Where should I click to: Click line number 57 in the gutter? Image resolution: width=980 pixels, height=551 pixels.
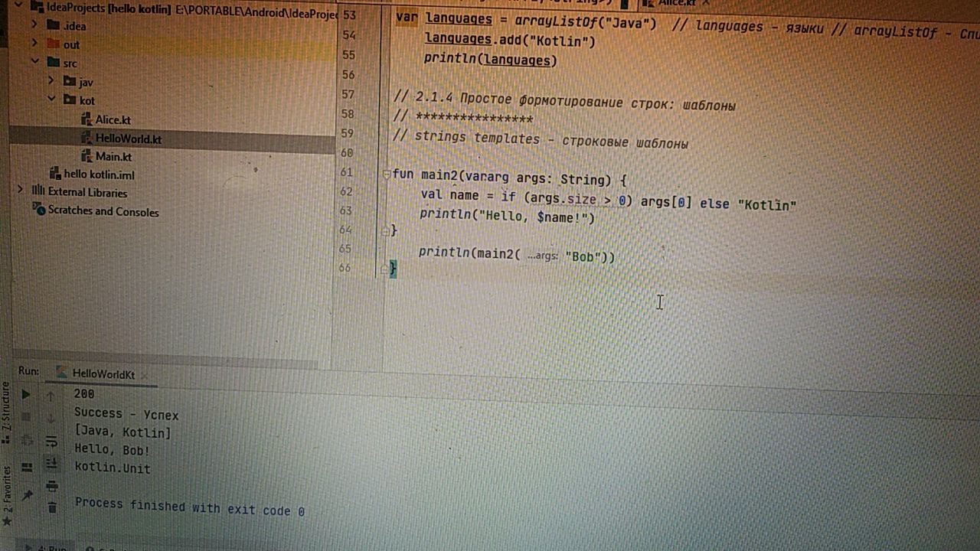click(348, 94)
